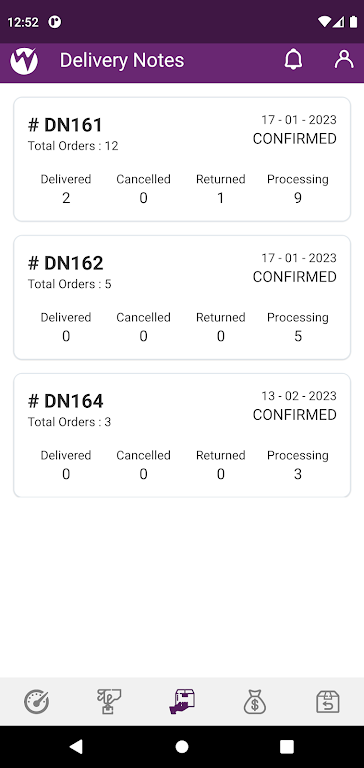Tap Total Orders : 12 text
Viewport: 364px width, 768px height.
(x=73, y=146)
